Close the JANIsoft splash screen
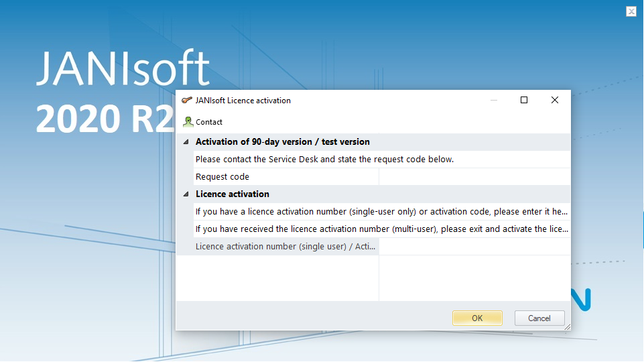 coord(631,11)
